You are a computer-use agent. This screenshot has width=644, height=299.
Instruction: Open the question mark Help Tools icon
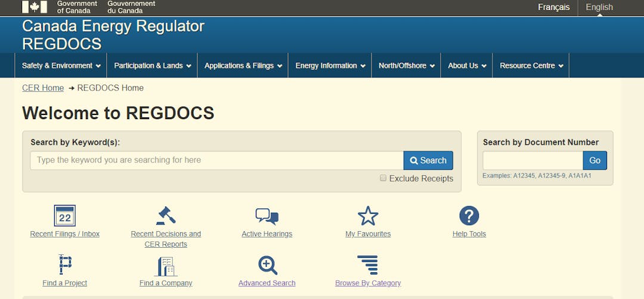point(469,216)
